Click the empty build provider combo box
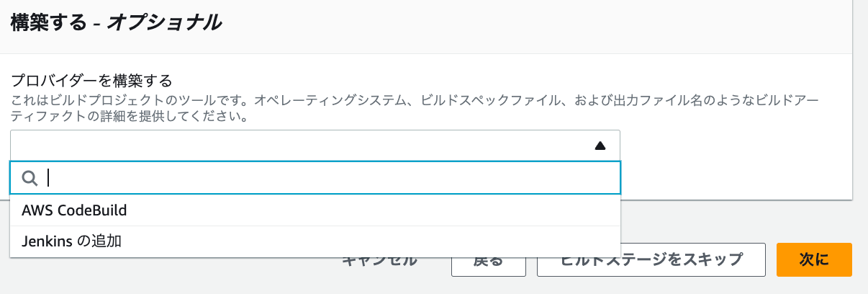This screenshot has width=868, height=294. point(302,146)
